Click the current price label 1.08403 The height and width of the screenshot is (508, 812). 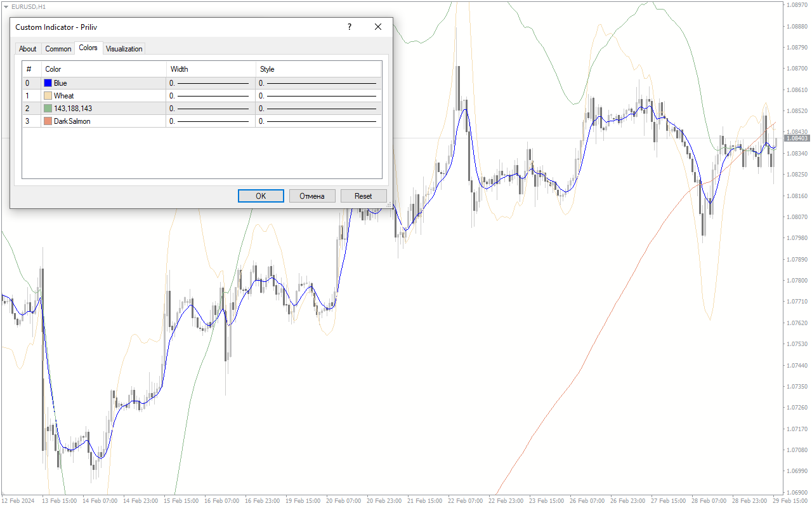797,138
